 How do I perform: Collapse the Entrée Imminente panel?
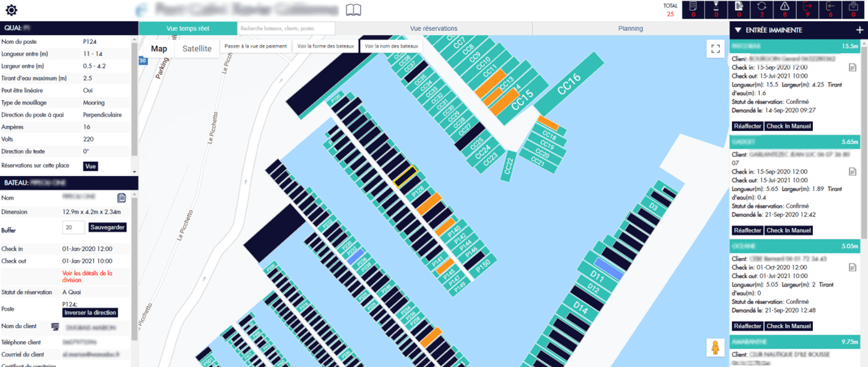coord(738,30)
